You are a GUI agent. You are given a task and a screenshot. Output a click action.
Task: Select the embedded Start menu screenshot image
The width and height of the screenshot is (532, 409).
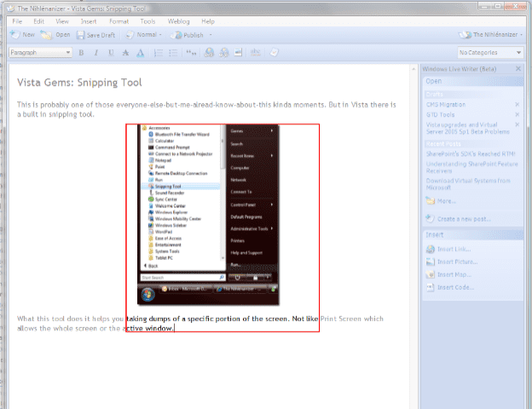(208, 215)
